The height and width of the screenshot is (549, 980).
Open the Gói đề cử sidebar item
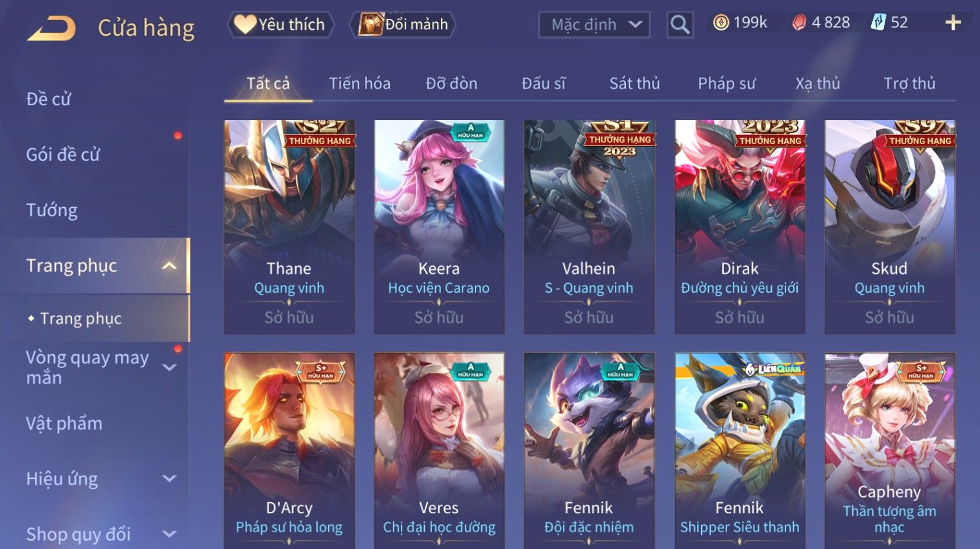click(63, 154)
